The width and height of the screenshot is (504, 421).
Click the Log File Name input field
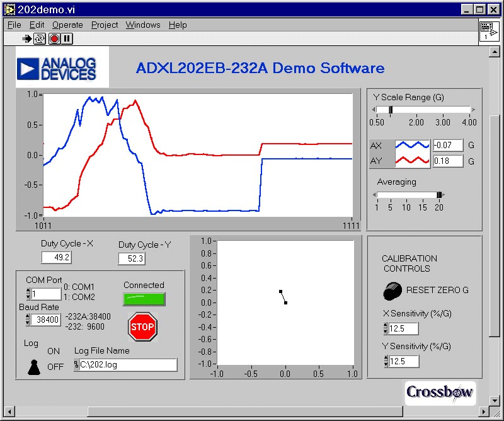point(127,365)
